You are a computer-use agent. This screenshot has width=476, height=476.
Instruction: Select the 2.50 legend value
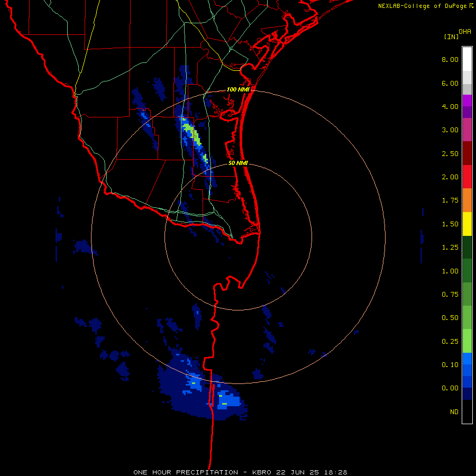coord(450,153)
